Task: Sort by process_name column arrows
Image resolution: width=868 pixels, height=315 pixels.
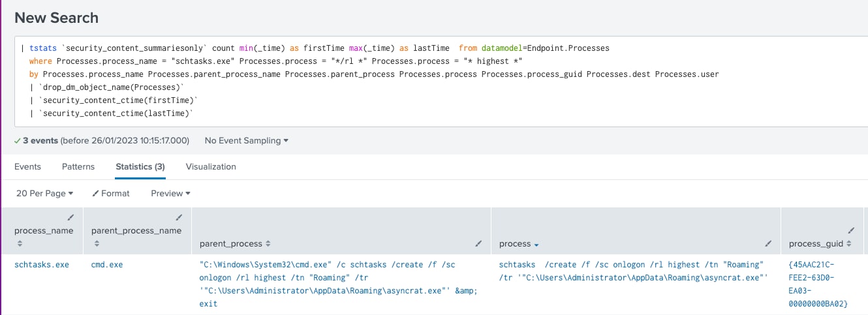Action: point(20,243)
